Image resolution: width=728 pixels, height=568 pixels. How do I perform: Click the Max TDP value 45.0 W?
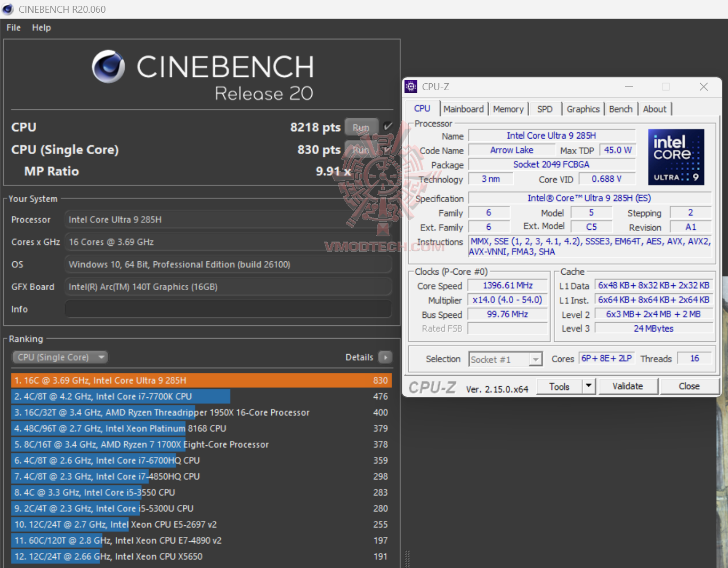tap(618, 150)
